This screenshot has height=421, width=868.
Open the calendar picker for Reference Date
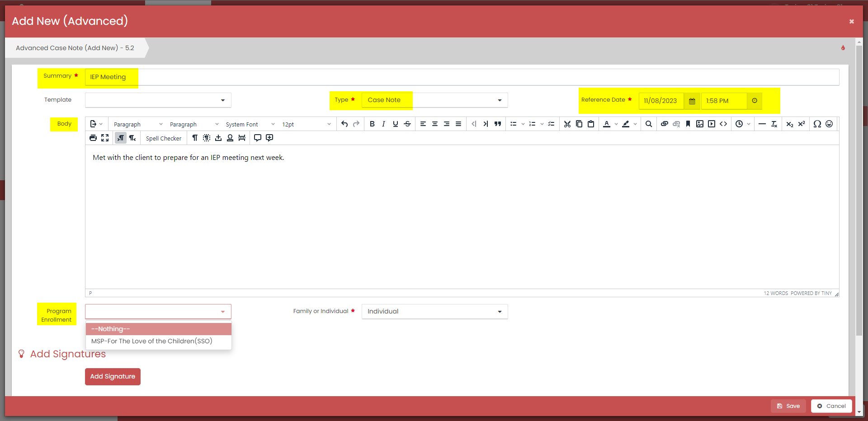[x=692, y=101]
